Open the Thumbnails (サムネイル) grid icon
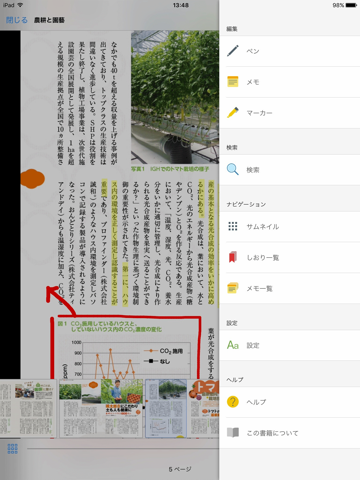 coord(233,226)
